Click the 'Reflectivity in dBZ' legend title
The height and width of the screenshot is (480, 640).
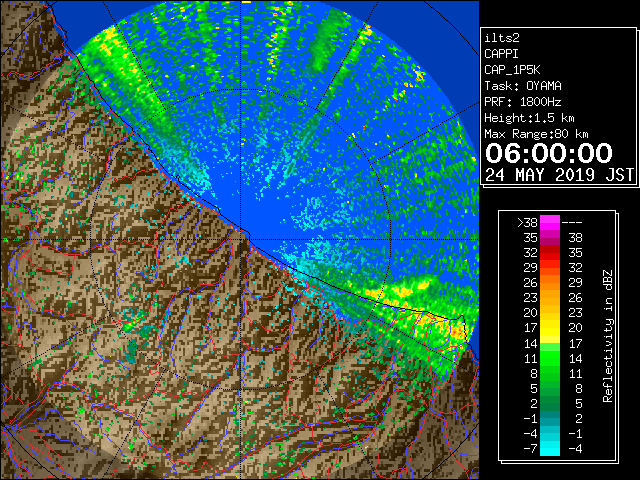coord(608,336)
